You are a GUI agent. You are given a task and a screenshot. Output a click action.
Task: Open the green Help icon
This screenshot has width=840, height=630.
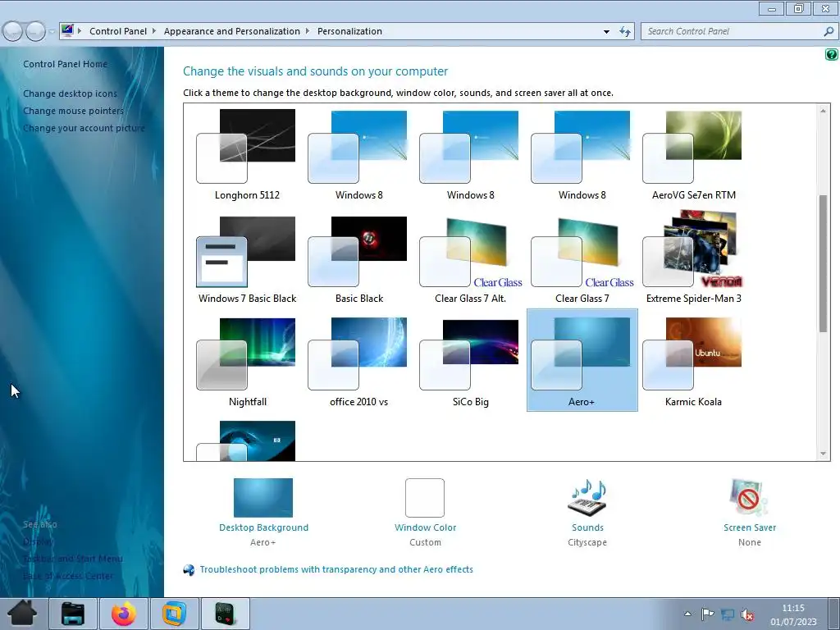pos(832,54)
